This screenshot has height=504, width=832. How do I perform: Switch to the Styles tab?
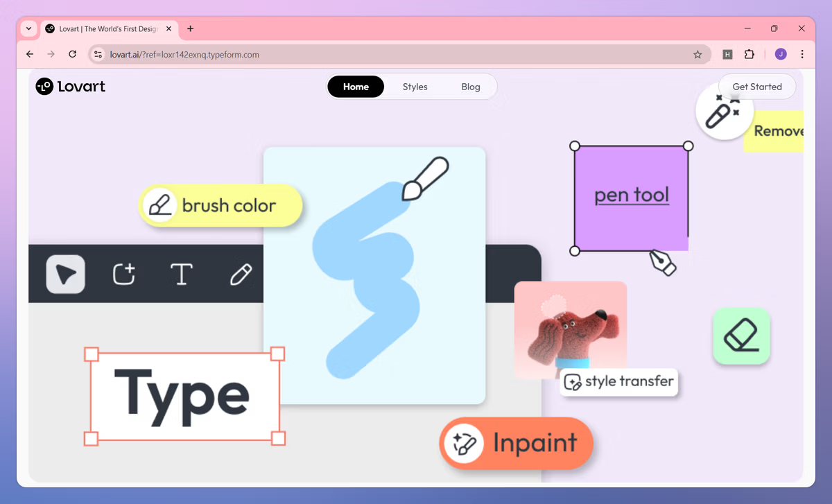click(x=415, y=87)
